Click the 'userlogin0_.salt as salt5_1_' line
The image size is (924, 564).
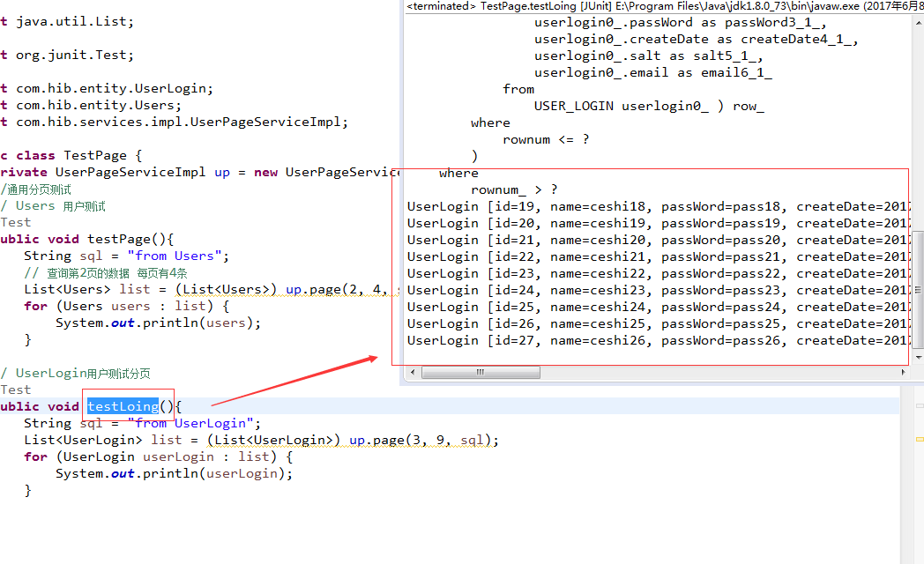648,56
